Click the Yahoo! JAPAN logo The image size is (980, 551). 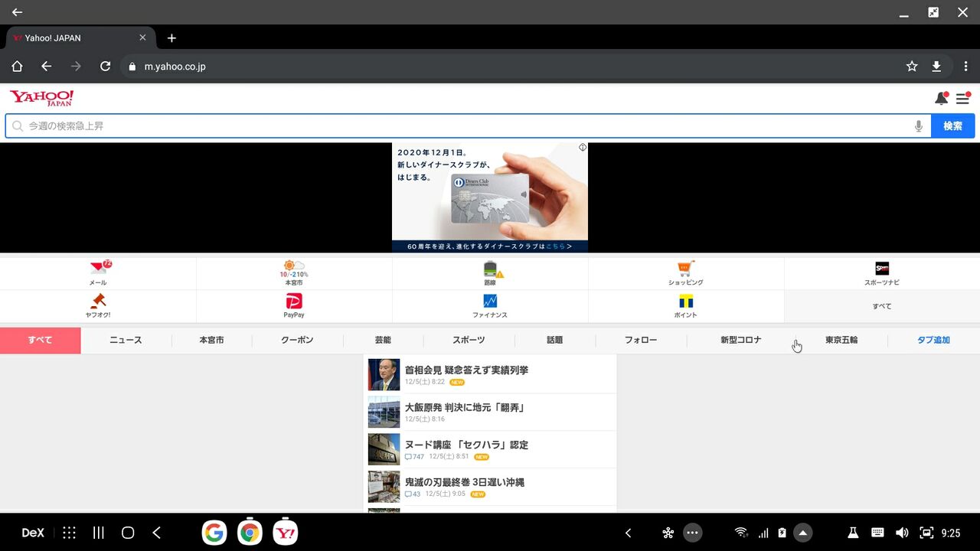(x=41, y=98)
